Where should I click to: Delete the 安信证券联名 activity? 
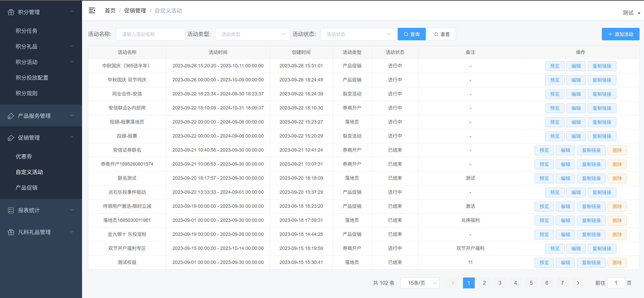click(617, 150)
